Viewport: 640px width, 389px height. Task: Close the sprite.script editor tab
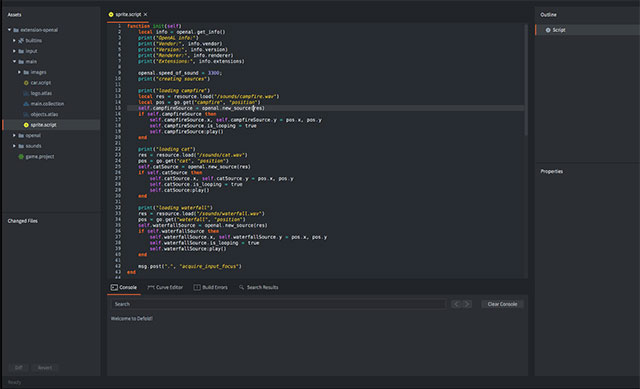coord(145,14)
